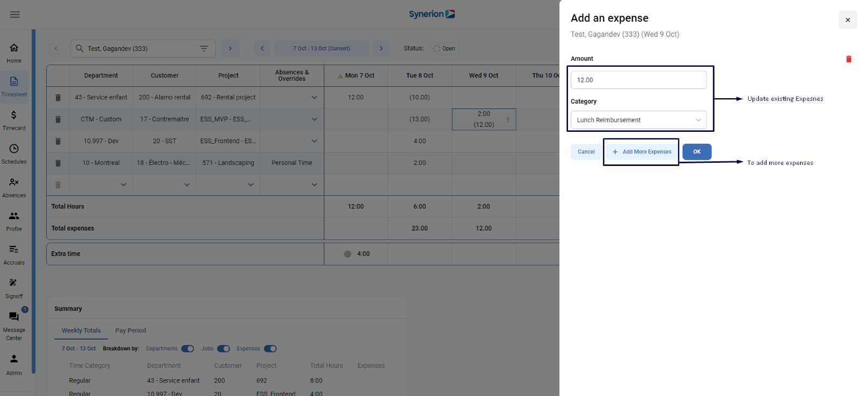The width and height of the screenshot is (868, 396).
Task: Click the filter icon in employee search
Action: click(x=204, y=48)
